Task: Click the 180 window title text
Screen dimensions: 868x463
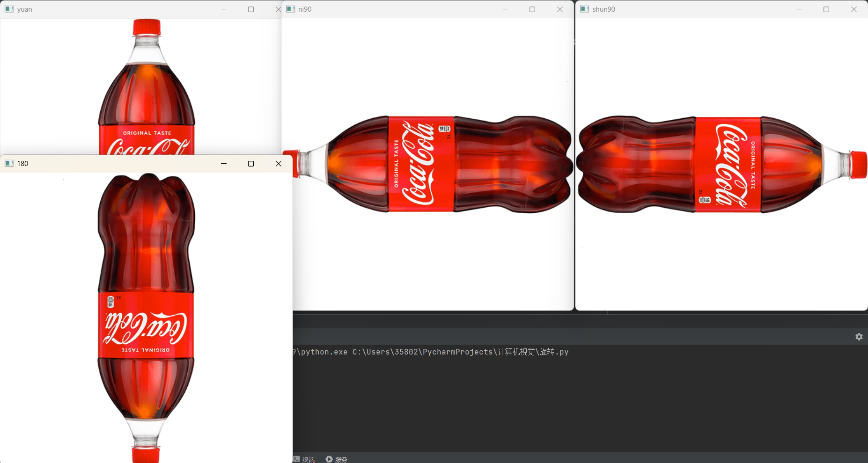Action: pyautogui.click(x=22, y=164)
